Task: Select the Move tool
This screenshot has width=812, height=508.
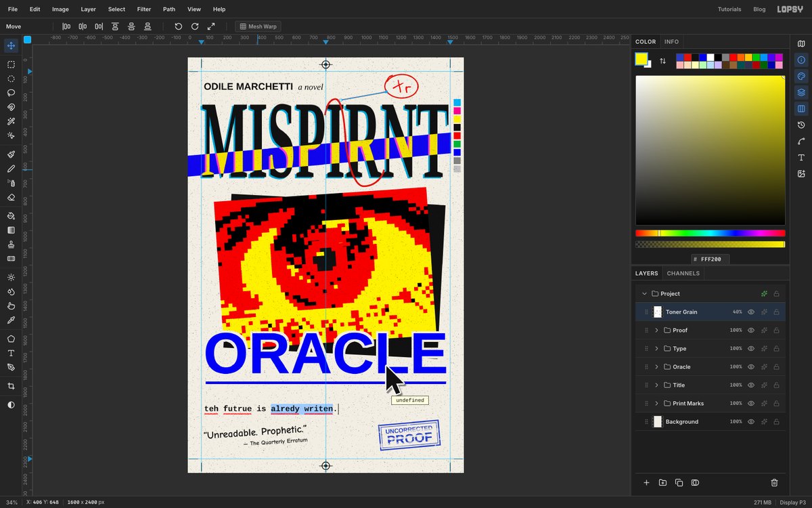Action: tap(11, 46)
